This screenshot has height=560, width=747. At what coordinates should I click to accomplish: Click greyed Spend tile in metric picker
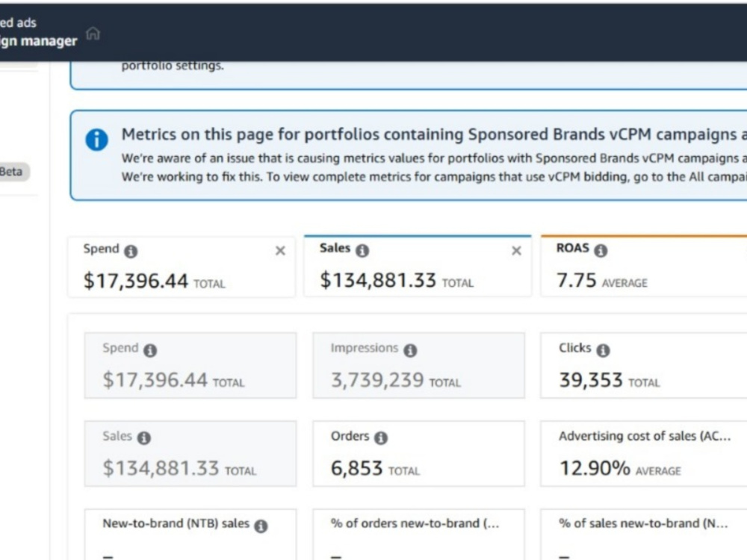pyautogui.click(x=190, y=365)
